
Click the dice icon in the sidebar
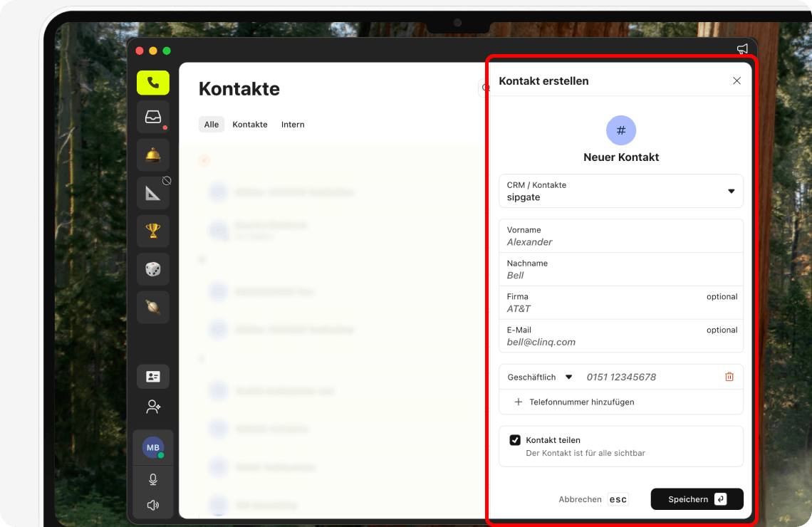point(152,268)
